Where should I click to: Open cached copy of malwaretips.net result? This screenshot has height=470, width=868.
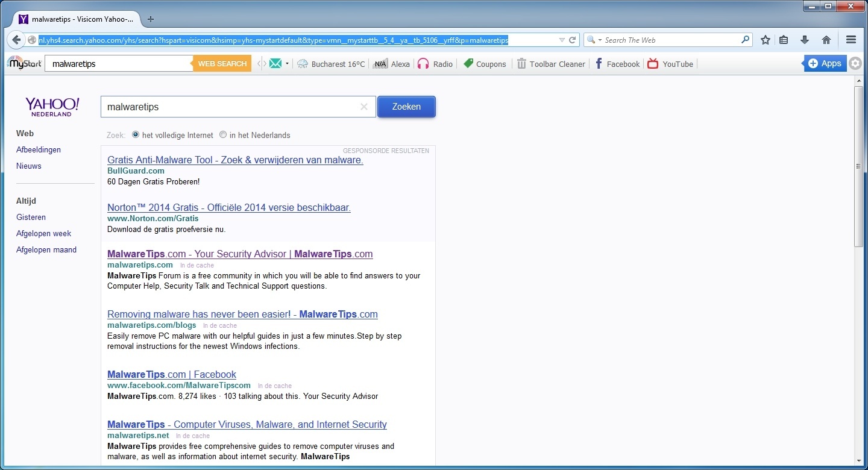pyautogui.click(x=193, y=436)
